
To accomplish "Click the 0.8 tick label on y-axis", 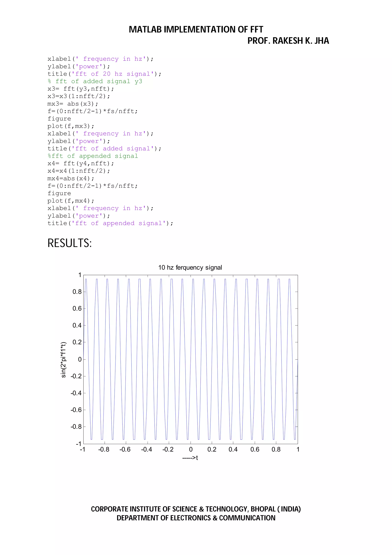I will 77,292.
